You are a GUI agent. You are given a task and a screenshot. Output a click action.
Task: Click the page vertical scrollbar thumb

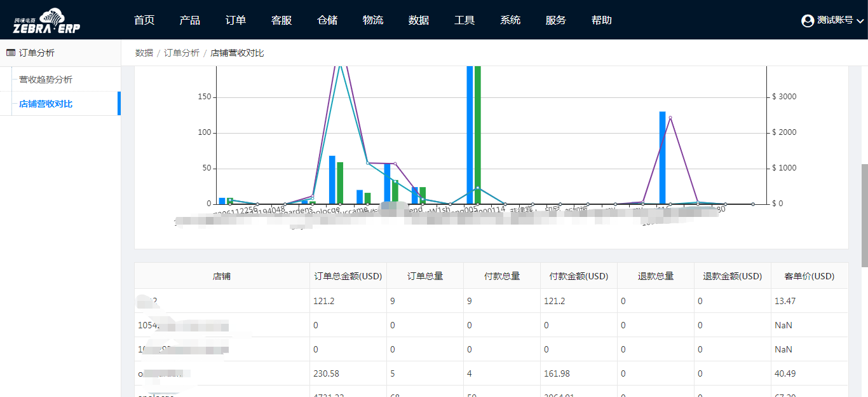(x=864, y=216)
